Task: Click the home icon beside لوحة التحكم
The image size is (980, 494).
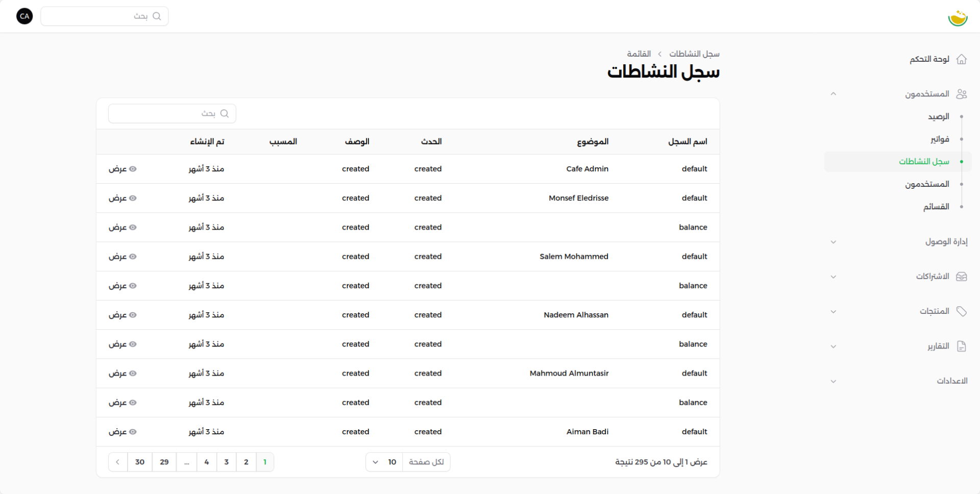Action: pos(962,59)
